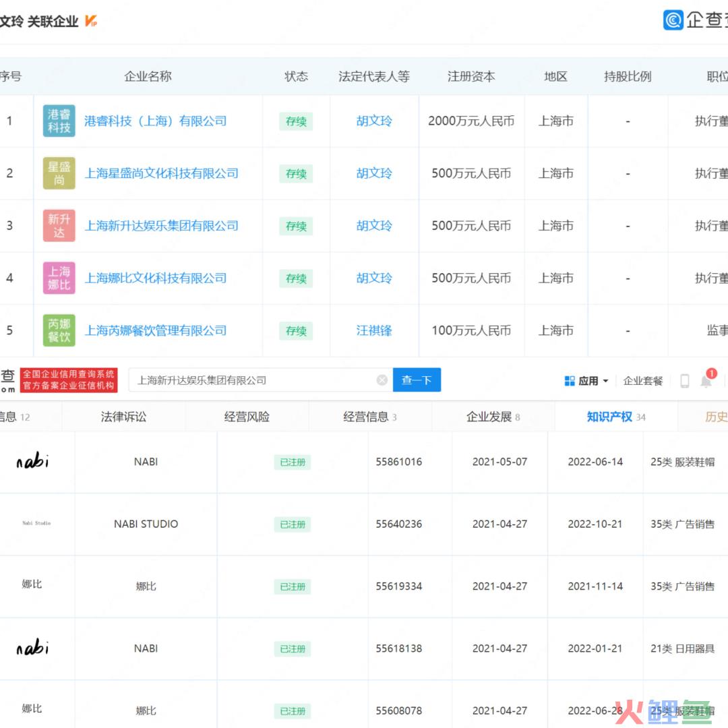Image resolution: width=728 pixels, height=728 pixels.
Task: Open 上海娜比文化科技有限公司 company link
Action: point(156,278)
